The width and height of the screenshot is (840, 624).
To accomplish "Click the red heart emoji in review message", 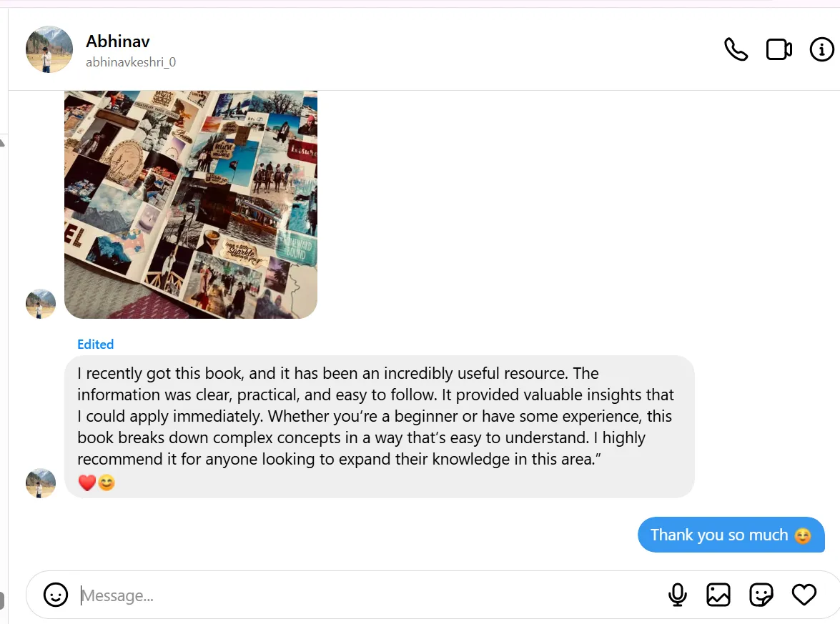I will 87,482.
